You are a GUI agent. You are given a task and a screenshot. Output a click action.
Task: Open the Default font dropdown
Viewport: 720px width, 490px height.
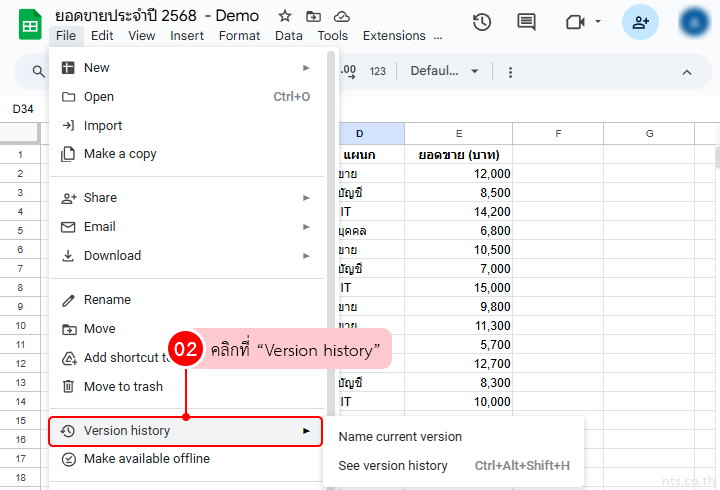[x=444, y=71]
